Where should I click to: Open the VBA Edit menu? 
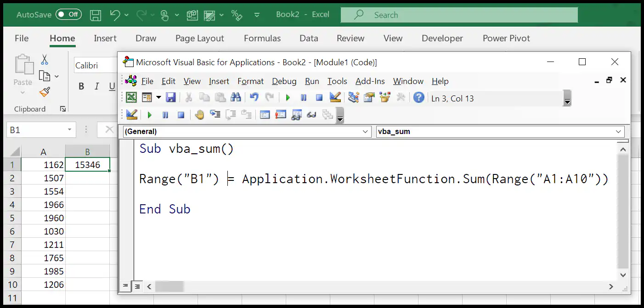169,81
